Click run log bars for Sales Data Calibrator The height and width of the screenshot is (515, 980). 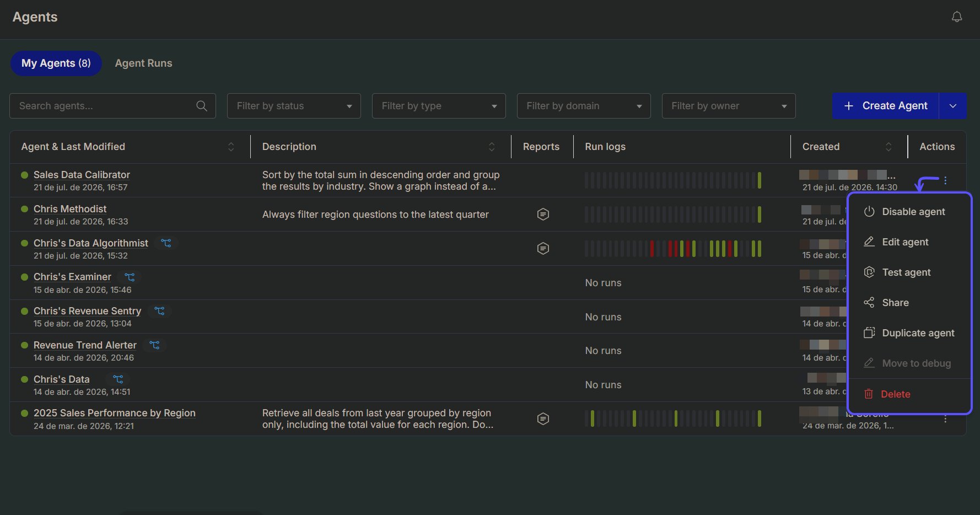pyautogui.click(x=673, y=180)
